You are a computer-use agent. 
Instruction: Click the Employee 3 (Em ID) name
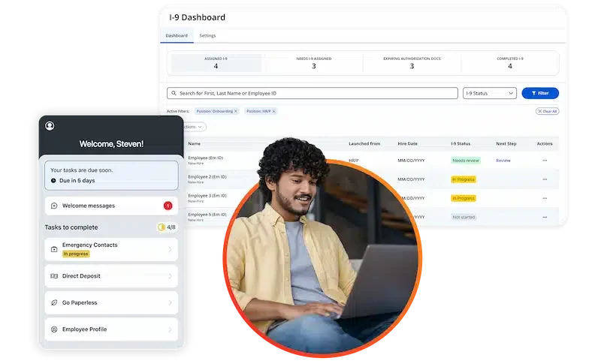tap(207, 196)
